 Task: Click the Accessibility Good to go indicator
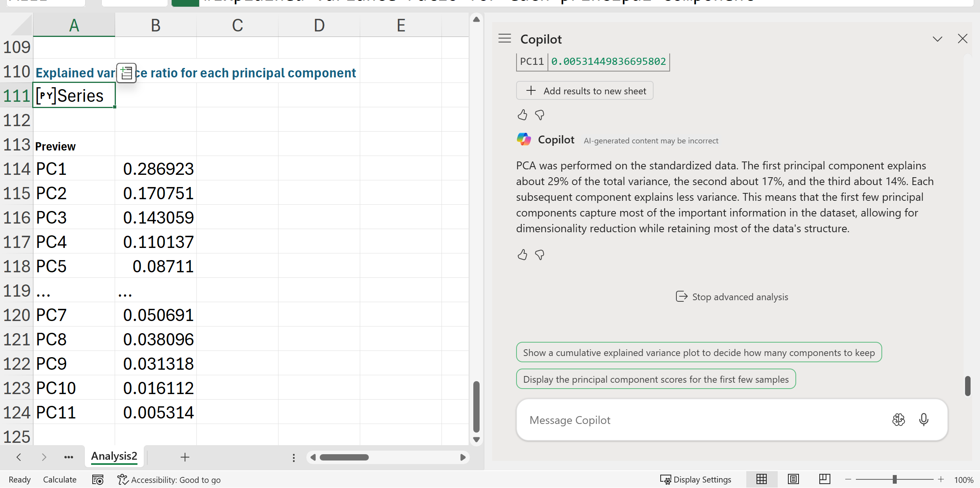tap(169, 480)
